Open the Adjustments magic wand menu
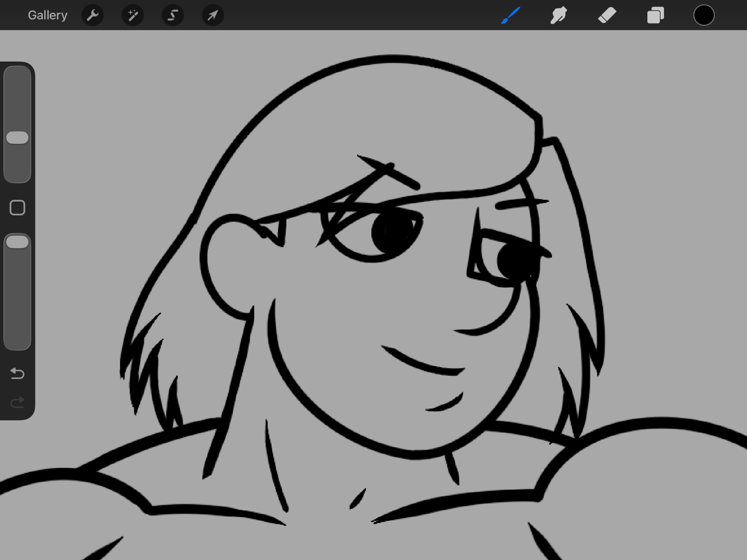 (133, 15)
